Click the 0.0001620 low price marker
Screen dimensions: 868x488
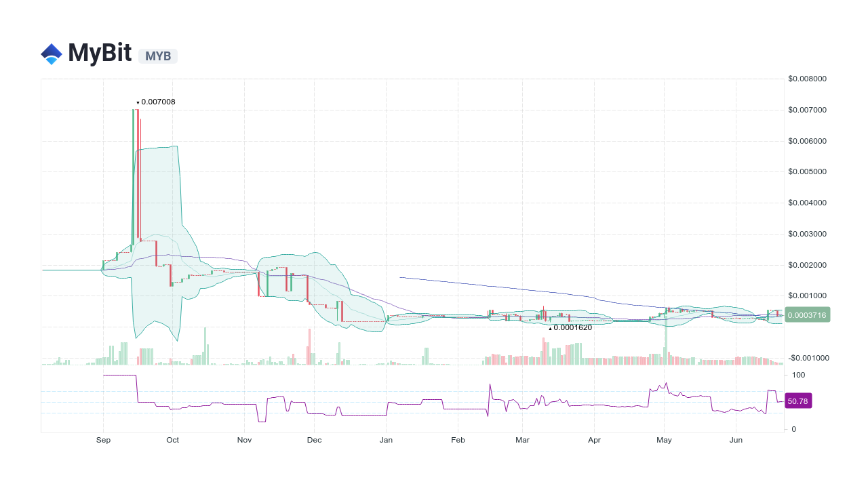(x=570, y=327)
